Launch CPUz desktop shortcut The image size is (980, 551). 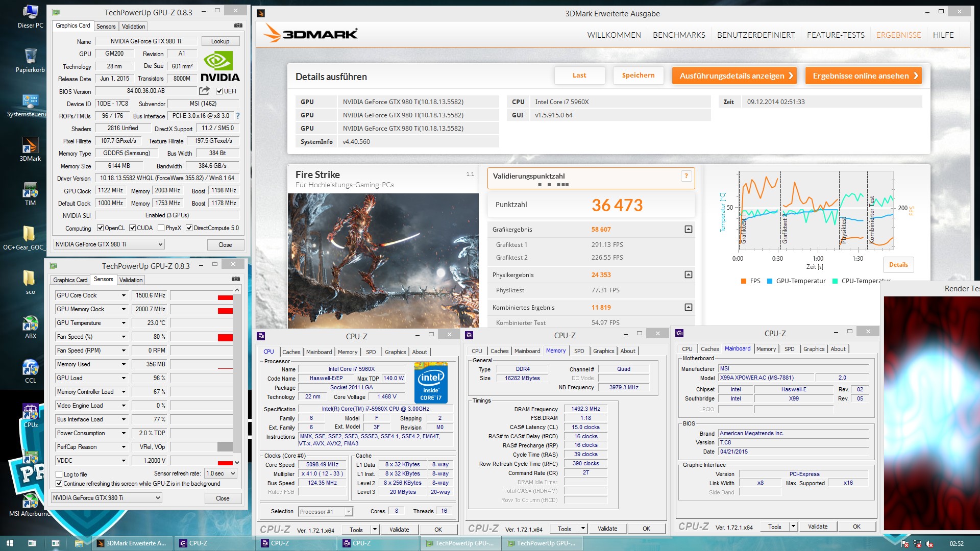(31, 416)
